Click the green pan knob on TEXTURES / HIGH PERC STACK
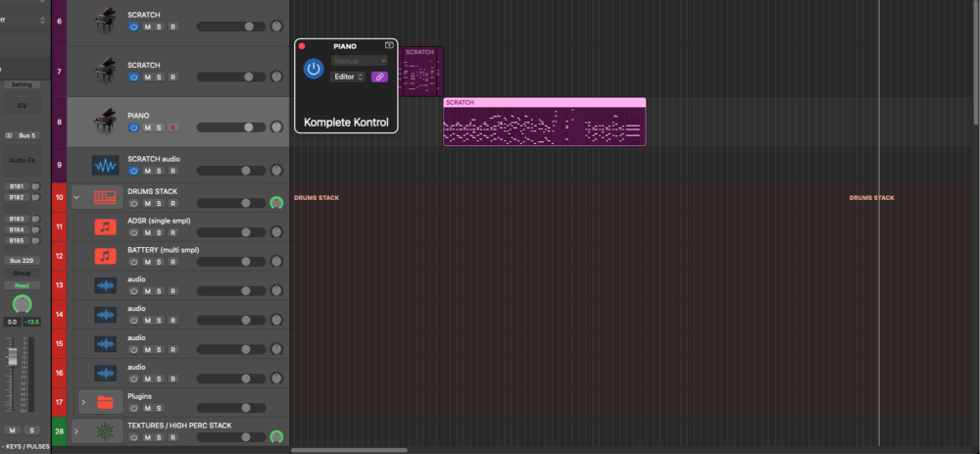Screen dimensions: 980x454 click(276, 437)
